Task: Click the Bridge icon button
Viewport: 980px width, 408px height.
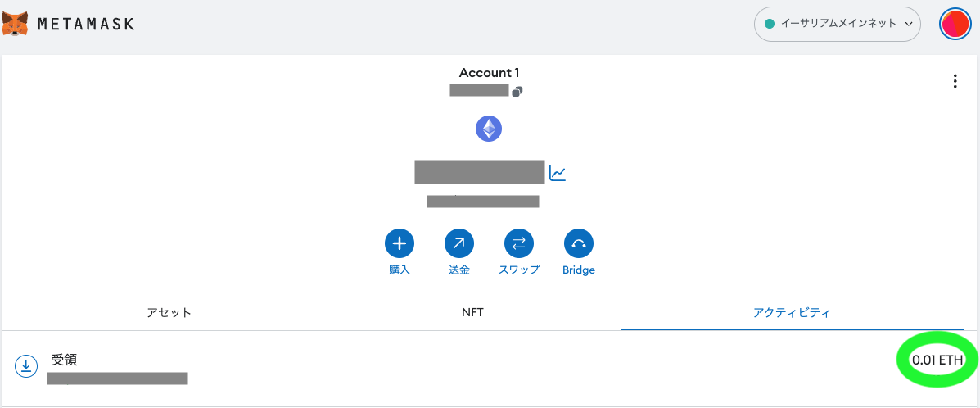Action: tap(579, 244)
